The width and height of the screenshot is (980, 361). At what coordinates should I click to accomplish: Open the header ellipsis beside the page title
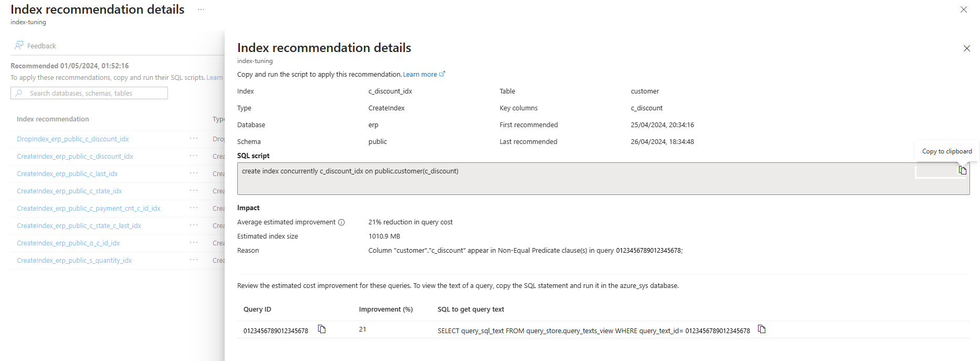coord(201,9)
